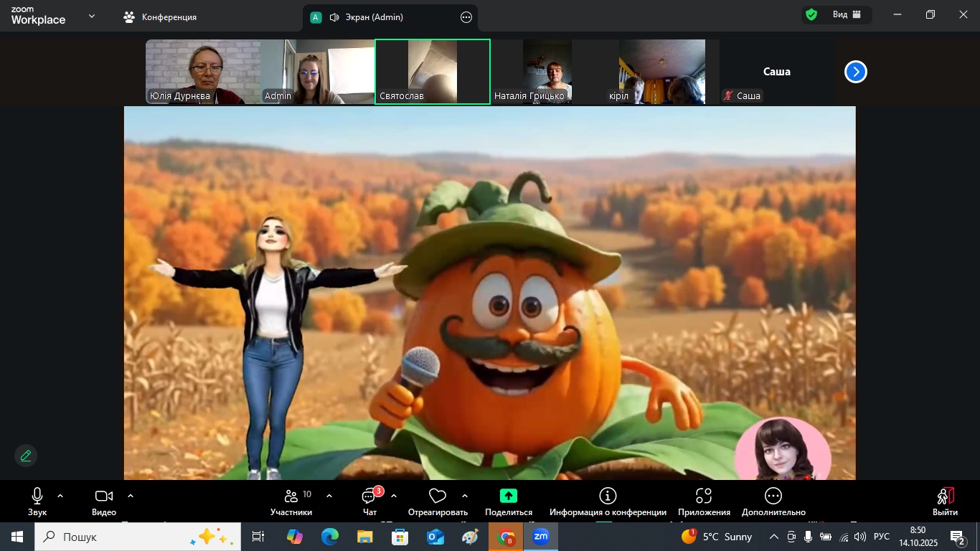This screenshot has height=551, width=980.
Task: Click the Отреагировать reactions heart icon
Action: click(x=437, y=496)
